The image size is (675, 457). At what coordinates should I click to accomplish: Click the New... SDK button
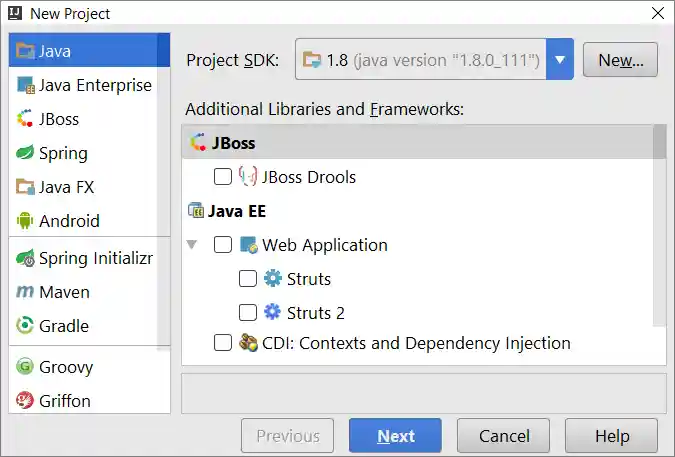(x=620, y=60)
